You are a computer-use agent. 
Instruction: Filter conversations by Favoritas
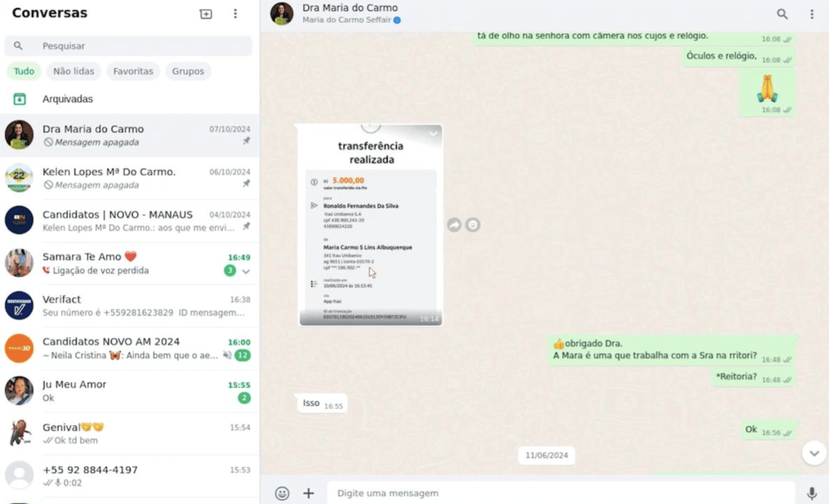[x=133, y=71]
